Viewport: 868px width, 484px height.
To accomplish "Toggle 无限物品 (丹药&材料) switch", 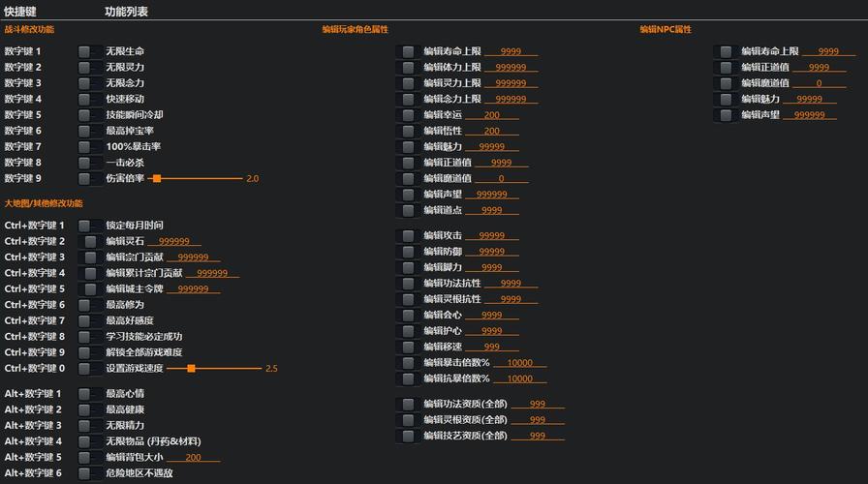I will (90, 442).
